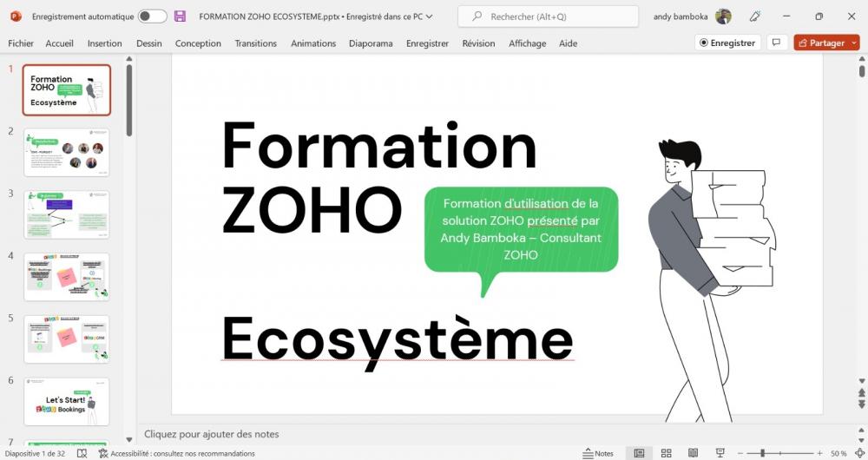Image resolution: width=868 pixels, height=460 pixels.
Task: Fit slide to current window icon
Action: [x=859, y=453]
